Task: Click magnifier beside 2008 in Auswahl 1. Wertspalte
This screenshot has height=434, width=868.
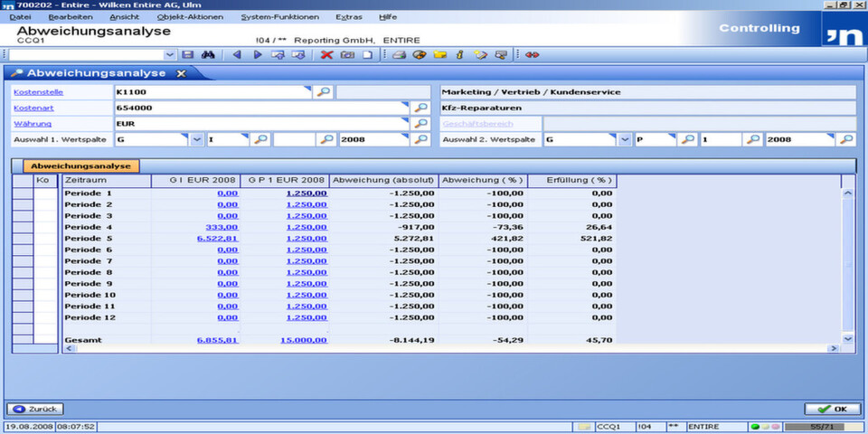Action: (421, 139)
